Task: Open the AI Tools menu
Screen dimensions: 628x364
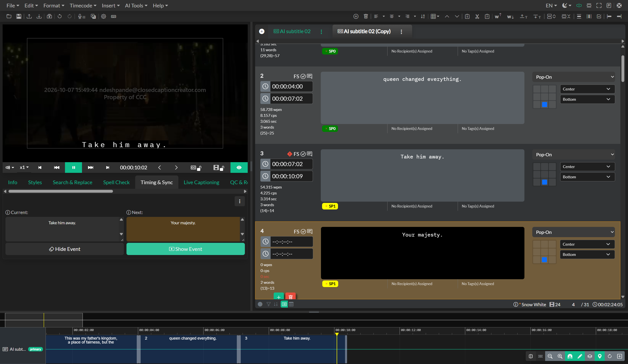Action: pos(136,5)
